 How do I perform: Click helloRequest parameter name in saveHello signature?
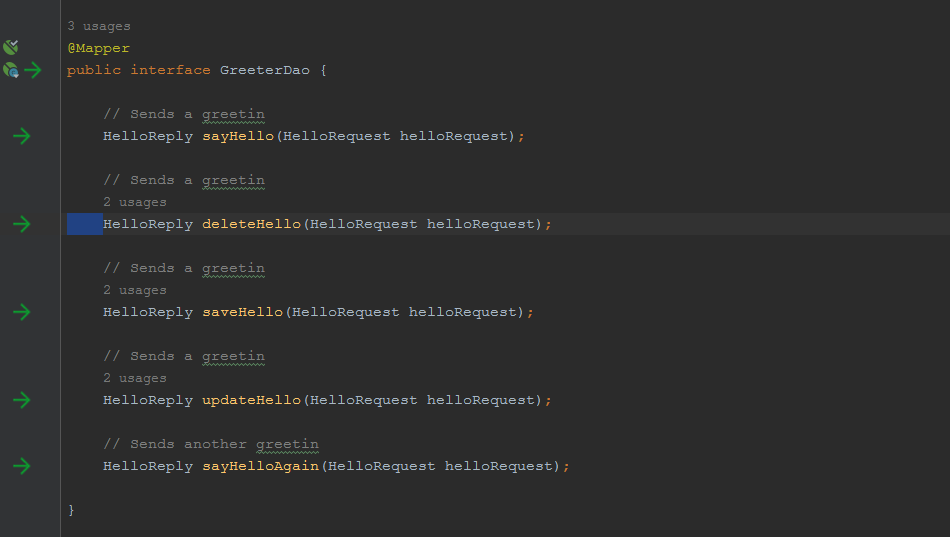pos(462,312)
